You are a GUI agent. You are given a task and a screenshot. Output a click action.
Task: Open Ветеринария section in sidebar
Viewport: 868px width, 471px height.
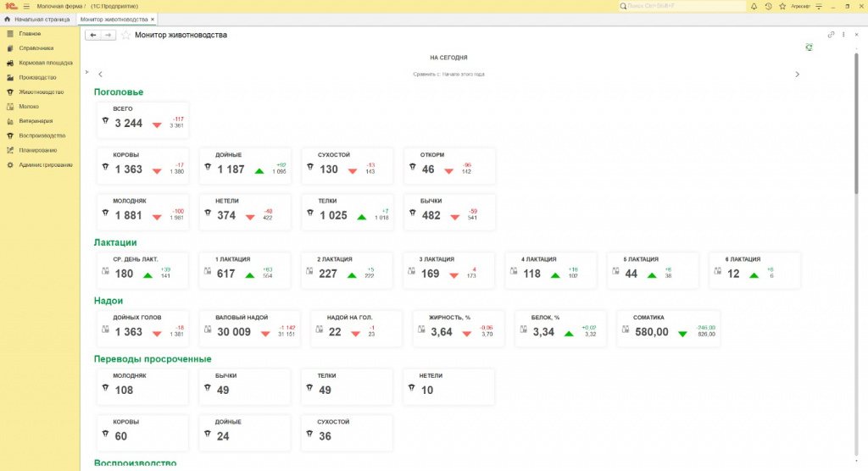tap(36, 120)
